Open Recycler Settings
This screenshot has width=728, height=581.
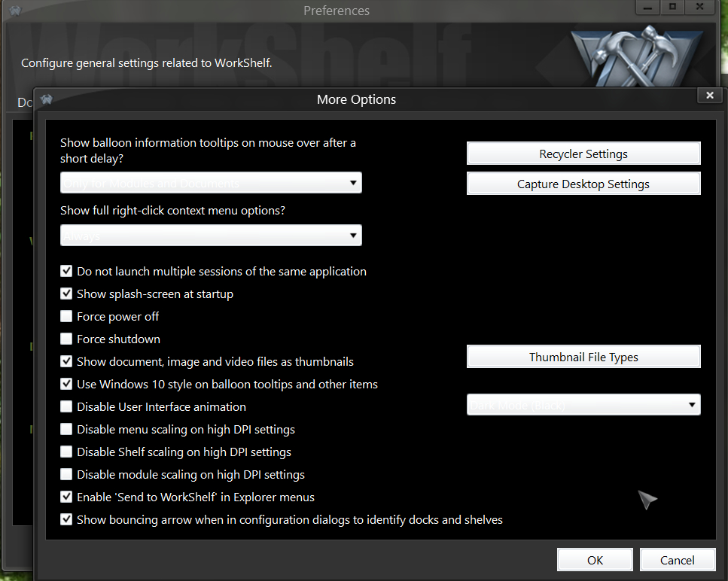(x=583, y=154)
